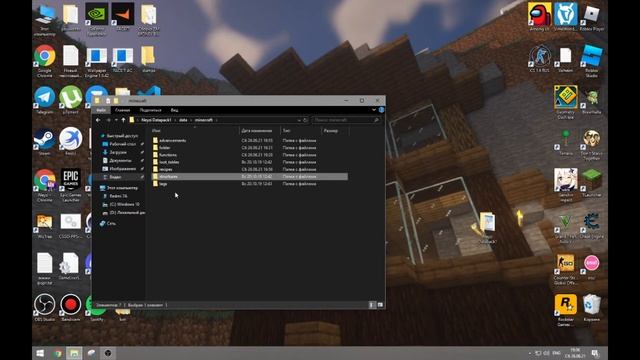Click minecraft breadcrumb segment
This screenshot has width=640, height=360.
[204, 120]
